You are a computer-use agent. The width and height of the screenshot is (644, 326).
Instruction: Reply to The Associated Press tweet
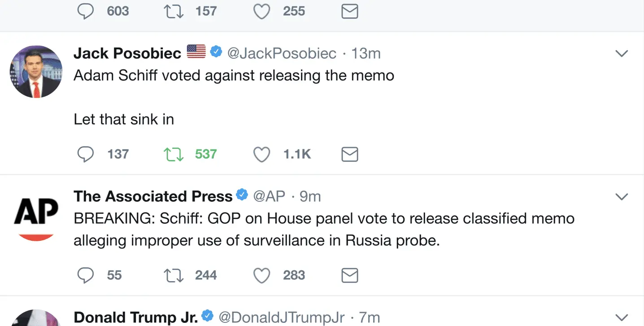coord(86,275)
